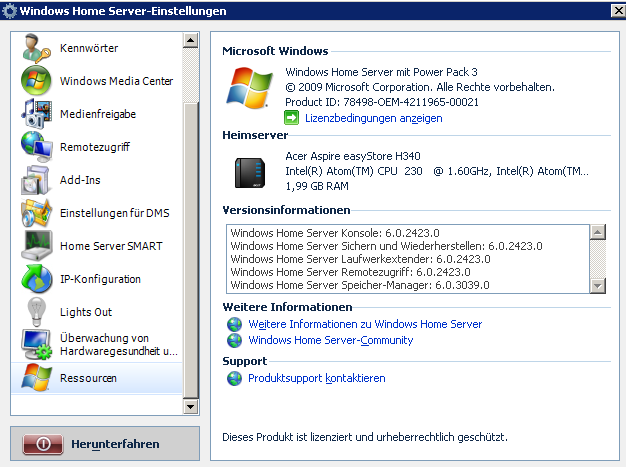Click version list scroll up arrow
The width and height of the screenshot is (626, 467).
[x=598, y=232]
